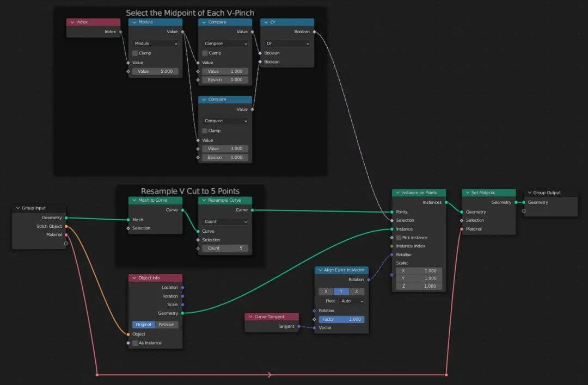Click the Curve Tangent output socket

299,327
